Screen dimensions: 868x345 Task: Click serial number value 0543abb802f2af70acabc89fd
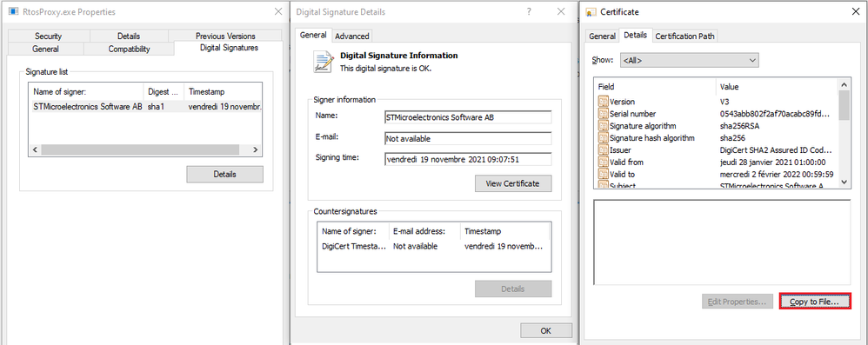[x=775, y=114]
